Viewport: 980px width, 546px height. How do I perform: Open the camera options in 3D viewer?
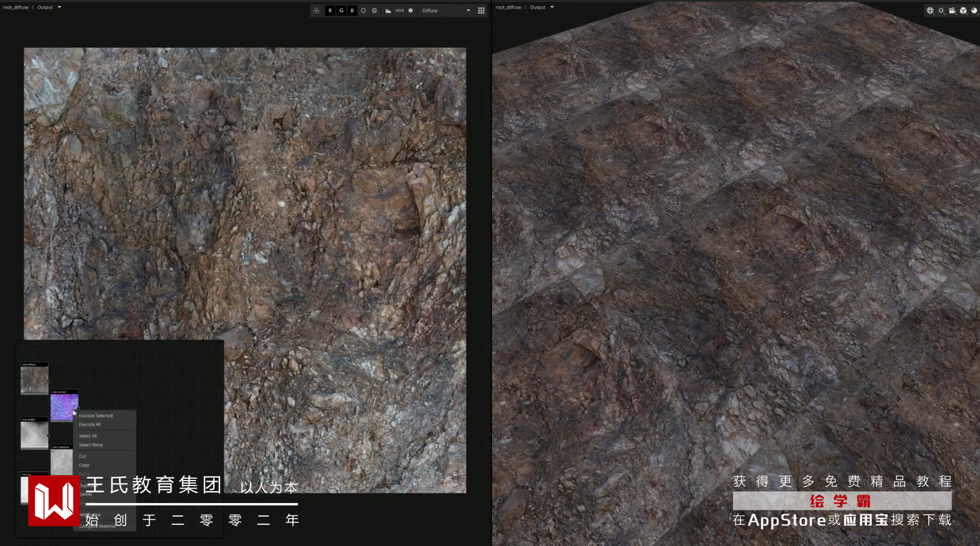tap(953, 11)
